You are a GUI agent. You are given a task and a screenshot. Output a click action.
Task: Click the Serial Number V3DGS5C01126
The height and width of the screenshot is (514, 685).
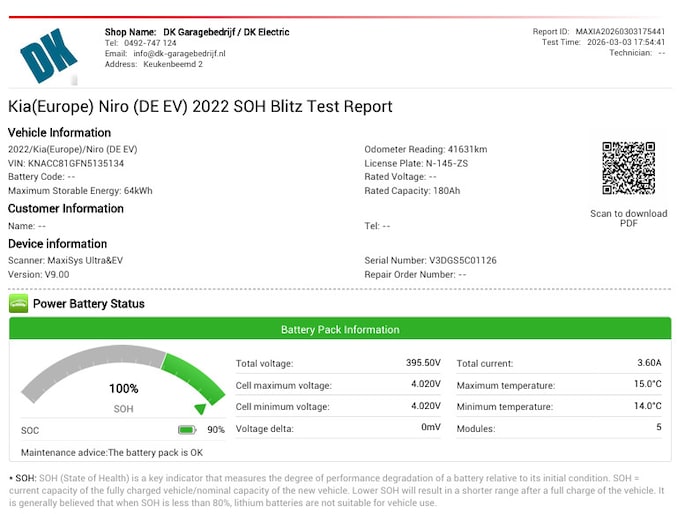coord(462,260)
